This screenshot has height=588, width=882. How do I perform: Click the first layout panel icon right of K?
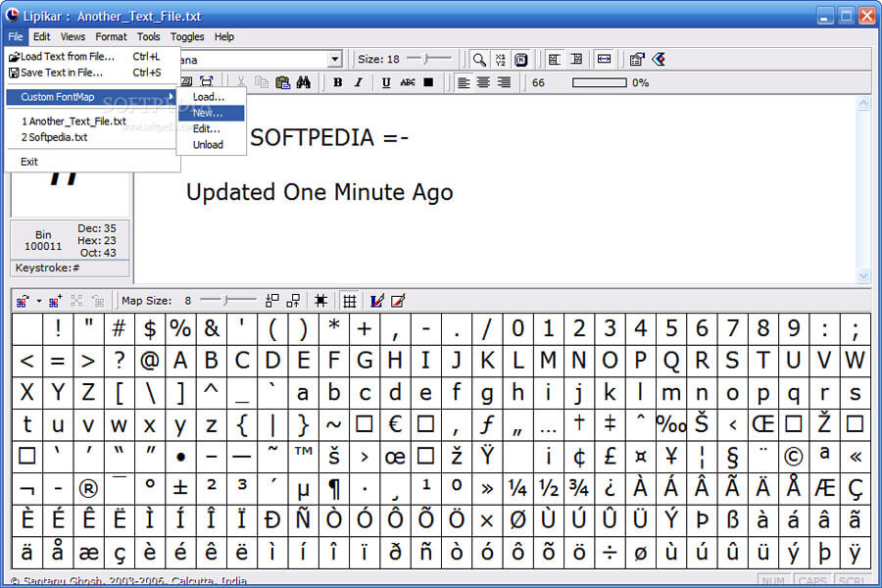555,59
